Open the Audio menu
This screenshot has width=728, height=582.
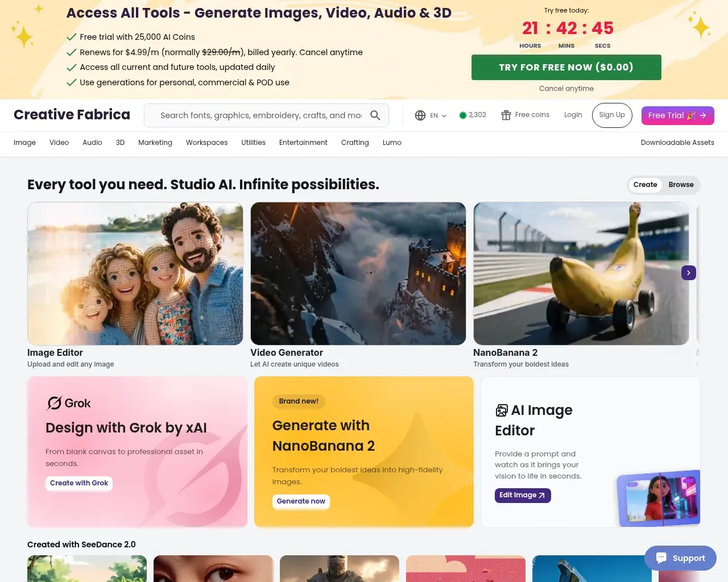pyautogui.click(x=92, y=143)
